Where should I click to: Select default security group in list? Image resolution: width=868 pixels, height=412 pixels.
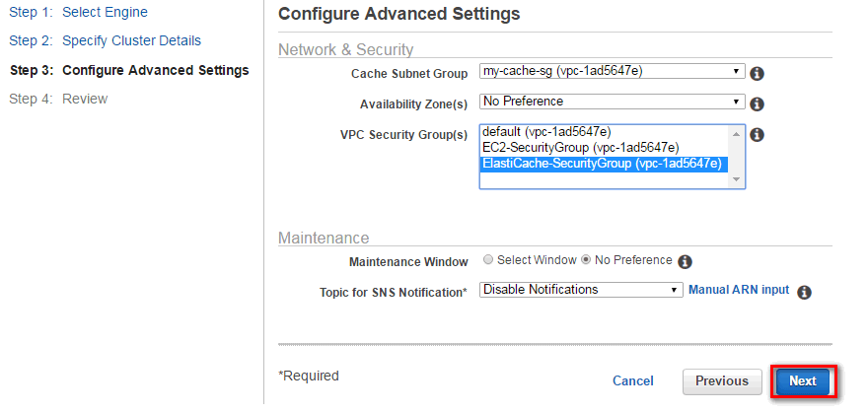click(x=604, y=132)
